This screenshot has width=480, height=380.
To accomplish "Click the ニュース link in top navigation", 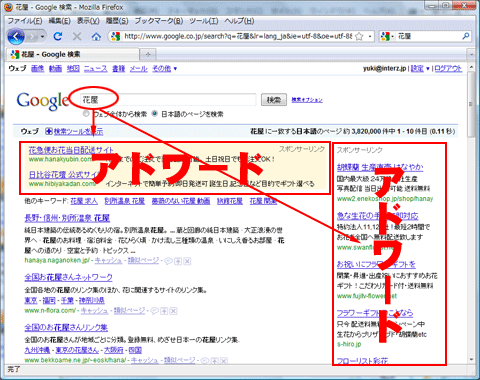I will coord(95,68).
